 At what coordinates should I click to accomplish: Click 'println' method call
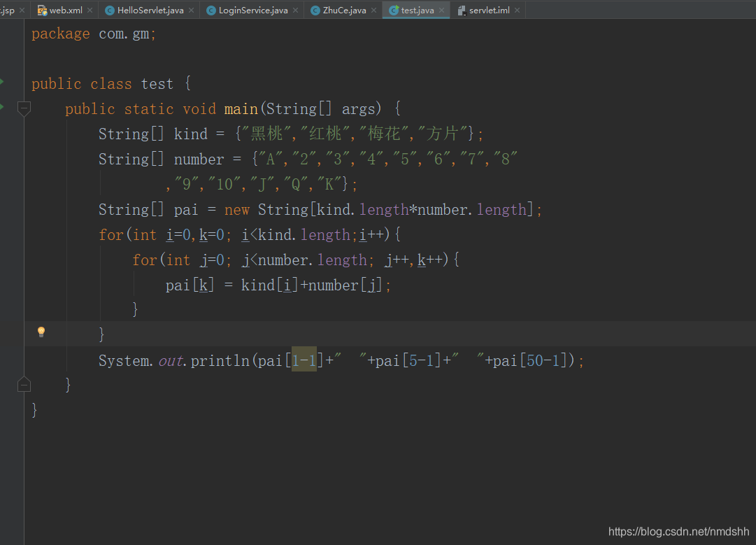(x=220, y=361)
